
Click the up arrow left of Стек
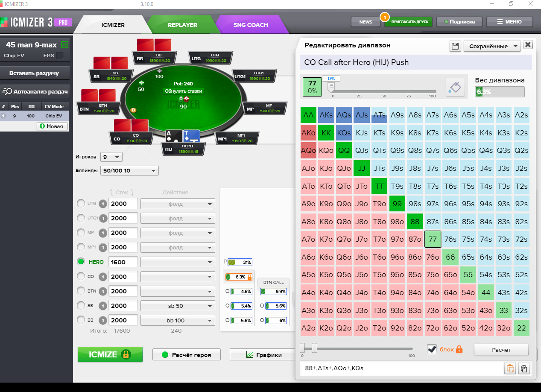tap(111, 193)
